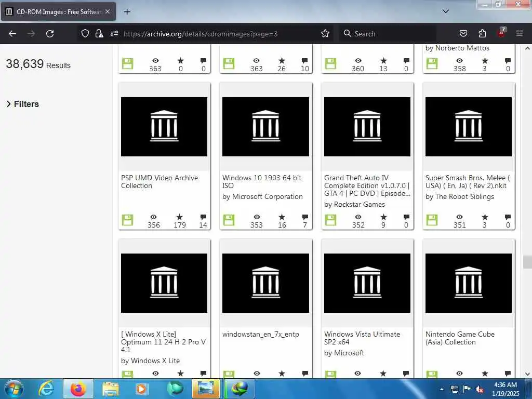Click the reviews bubble on PSP UMD card
This screenshot has height=399, width=532.
(x=203, y=217)
